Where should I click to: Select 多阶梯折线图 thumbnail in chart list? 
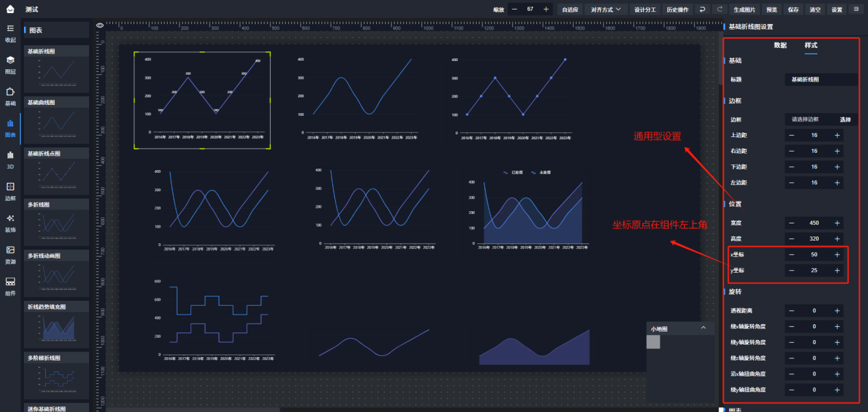tap(57, 376)
